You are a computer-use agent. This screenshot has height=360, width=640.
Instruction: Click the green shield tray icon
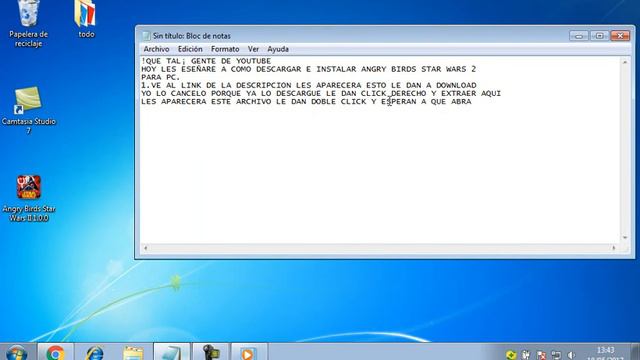point(511,355)
